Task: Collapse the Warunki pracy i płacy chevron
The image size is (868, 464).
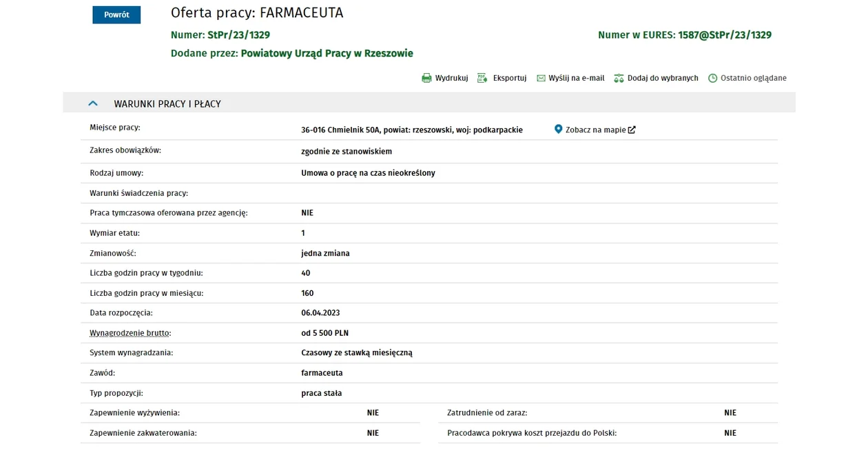Action: (x=93, y=103)
